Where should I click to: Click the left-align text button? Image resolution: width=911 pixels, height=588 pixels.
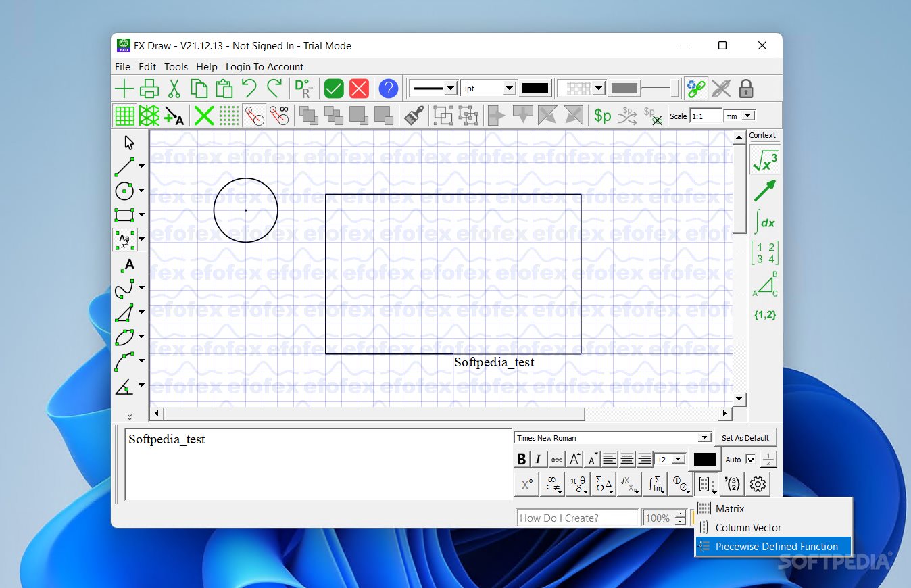[x=610, y=460]
